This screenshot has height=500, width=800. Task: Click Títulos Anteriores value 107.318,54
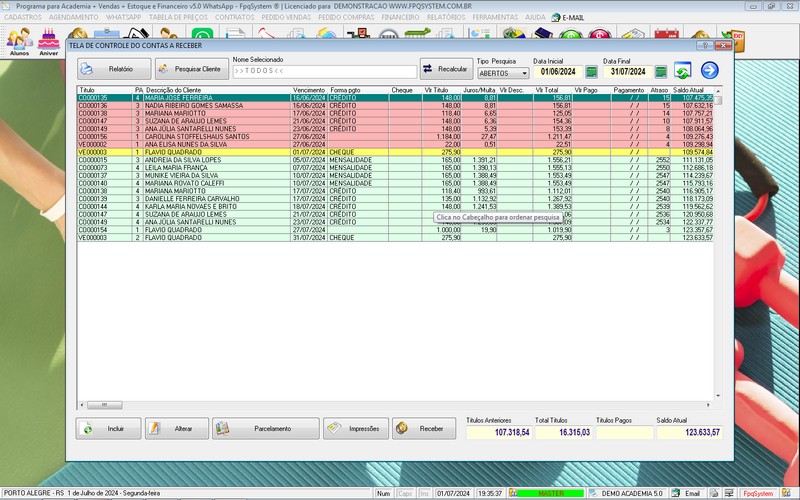tap(499, 433)
